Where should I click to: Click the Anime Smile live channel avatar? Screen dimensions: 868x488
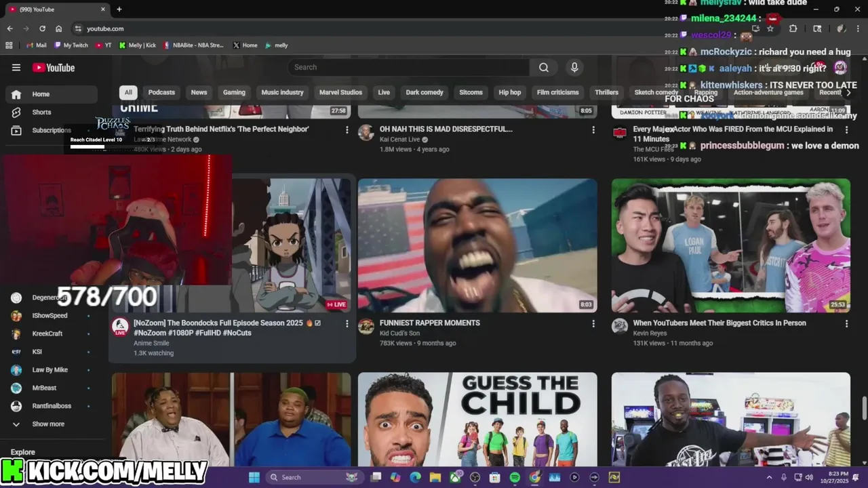coord(120,327)
